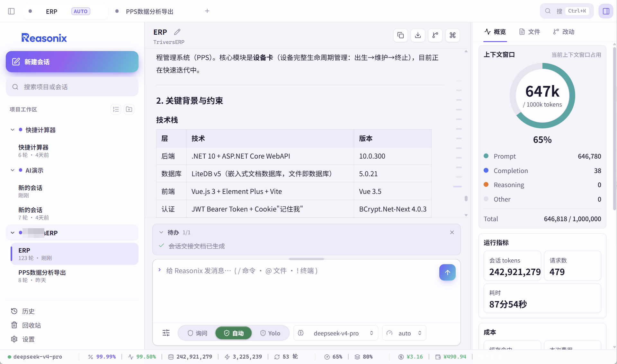The width and height of the screenshot is (617, 364).
Task: Click the status bar rounds refresh icon
Action: 277,357
